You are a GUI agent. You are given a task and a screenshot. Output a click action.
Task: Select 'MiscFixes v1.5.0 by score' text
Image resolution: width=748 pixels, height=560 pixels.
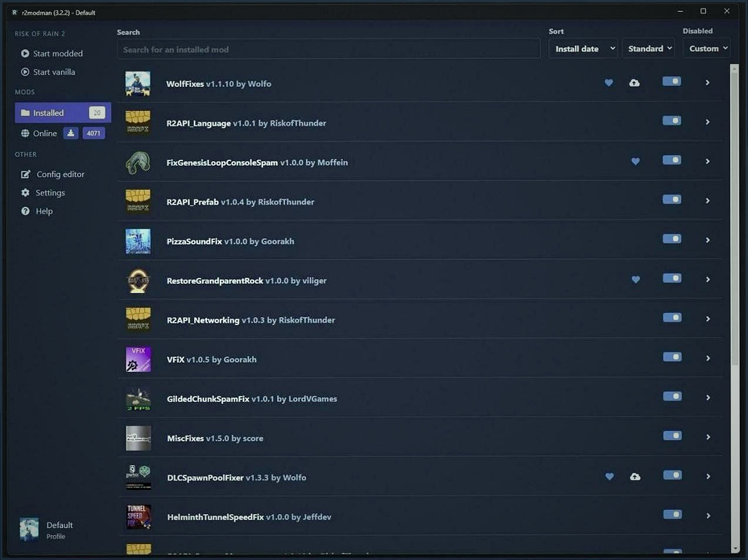click(x=215, y=438)
